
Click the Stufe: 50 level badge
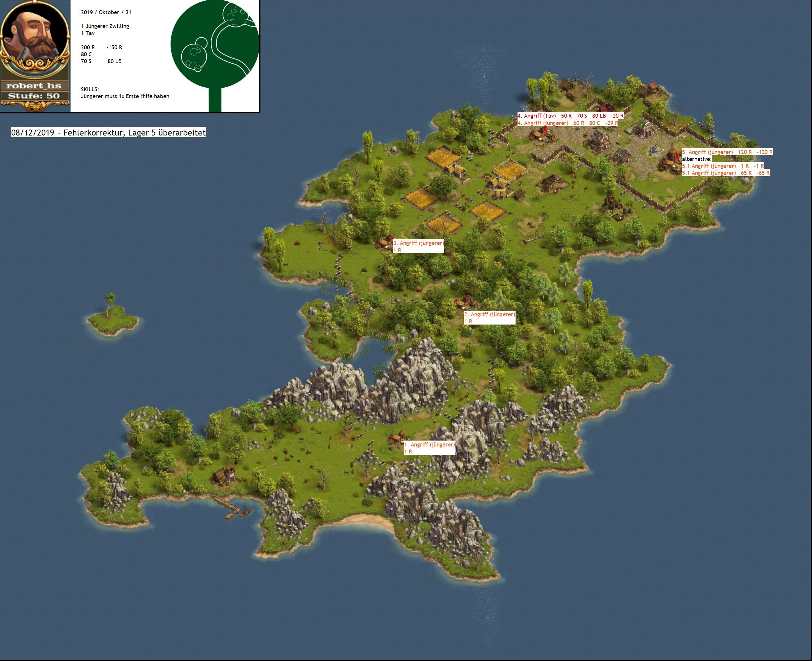pos(34,96)
